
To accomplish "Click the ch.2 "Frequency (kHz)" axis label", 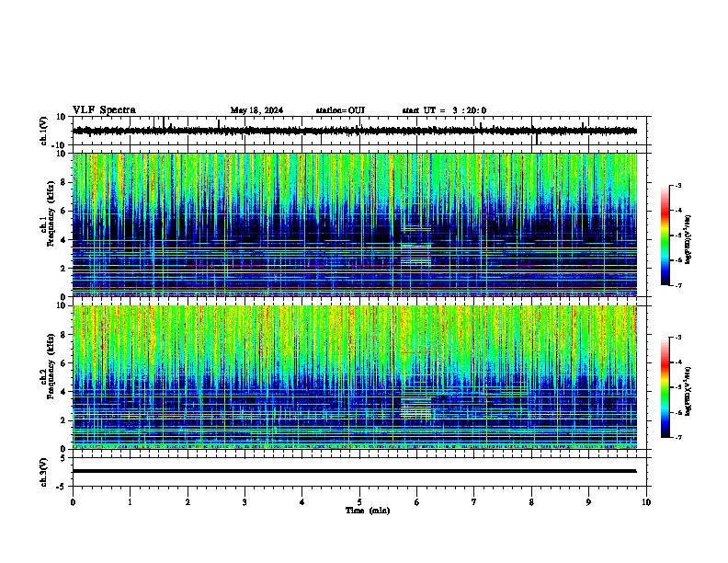I will click(x=51, y=365).
